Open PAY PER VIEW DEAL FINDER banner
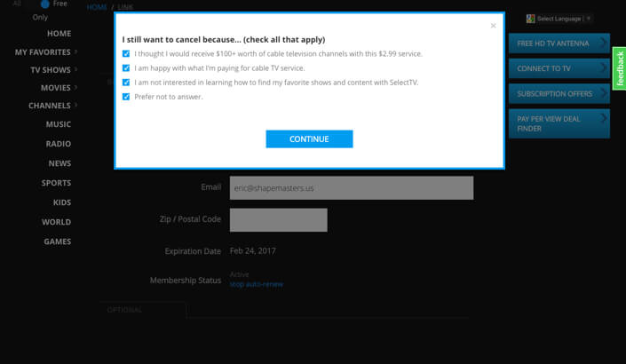The width and height of the screenshot is (626, 364). [559, 123]
